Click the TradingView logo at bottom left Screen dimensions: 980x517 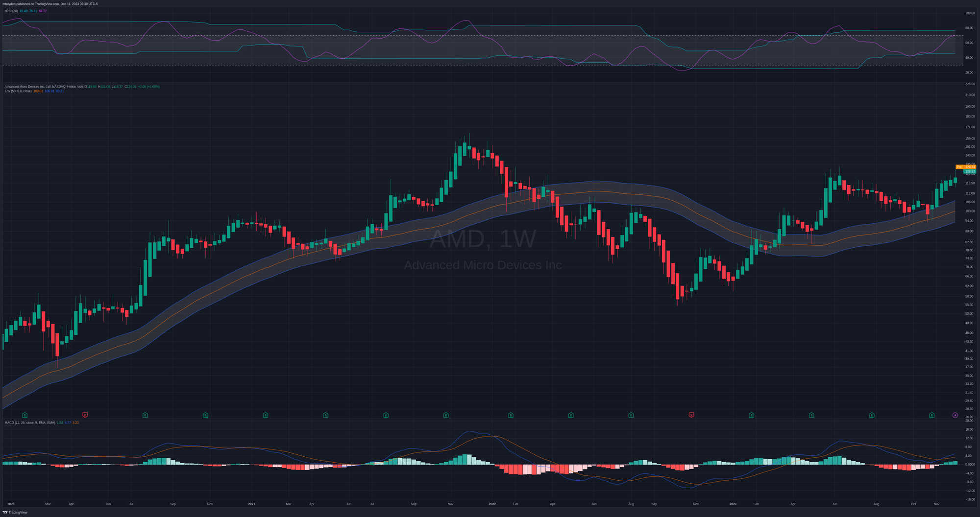(15, 512)
